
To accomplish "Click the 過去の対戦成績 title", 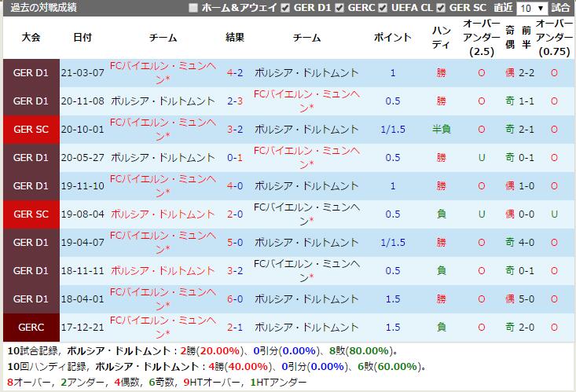I will click(x=43, y=8).
